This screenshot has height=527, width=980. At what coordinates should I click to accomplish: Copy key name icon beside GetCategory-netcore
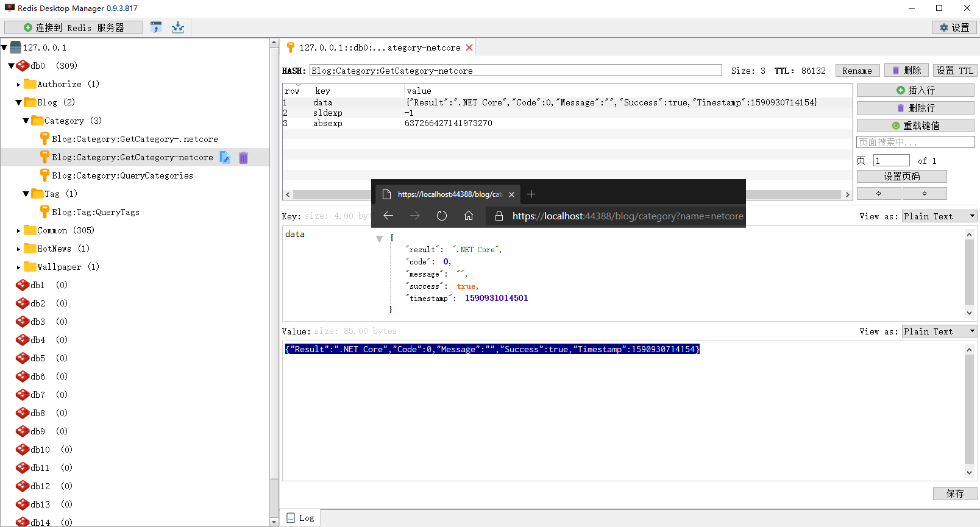225,157
